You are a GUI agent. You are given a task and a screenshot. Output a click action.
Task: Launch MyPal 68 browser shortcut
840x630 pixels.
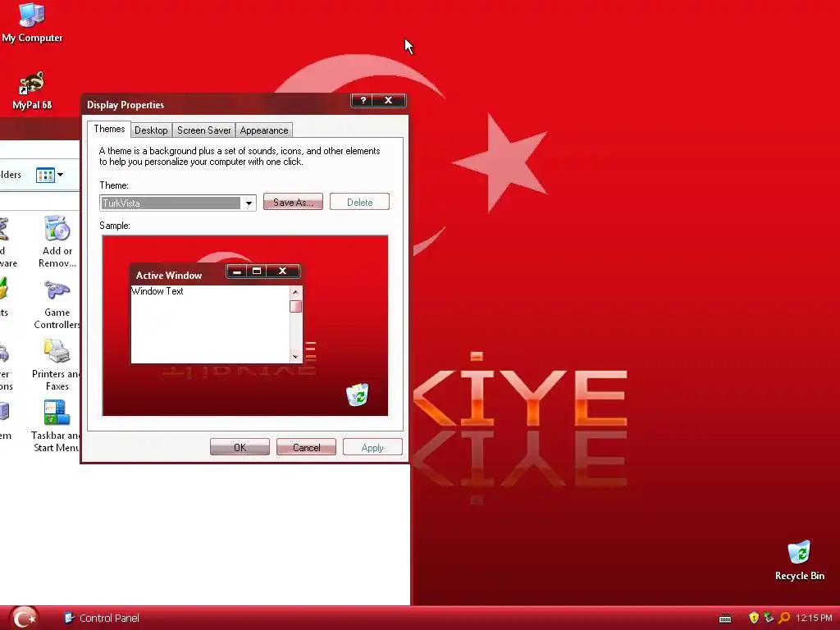click(32, 90)
